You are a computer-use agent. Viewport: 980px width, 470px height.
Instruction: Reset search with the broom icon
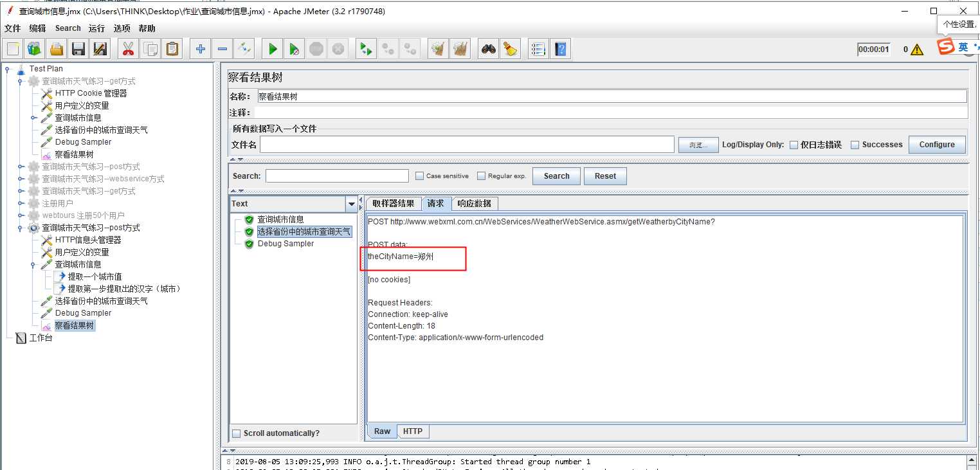(511, 49)
